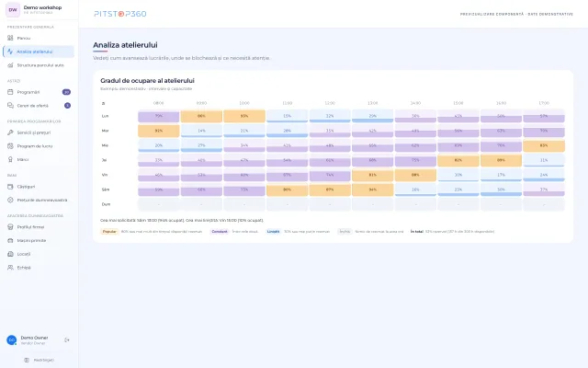The image size is (588, 368).
Task: Click the Structura parcului auto chart icon
Action: 10,65
